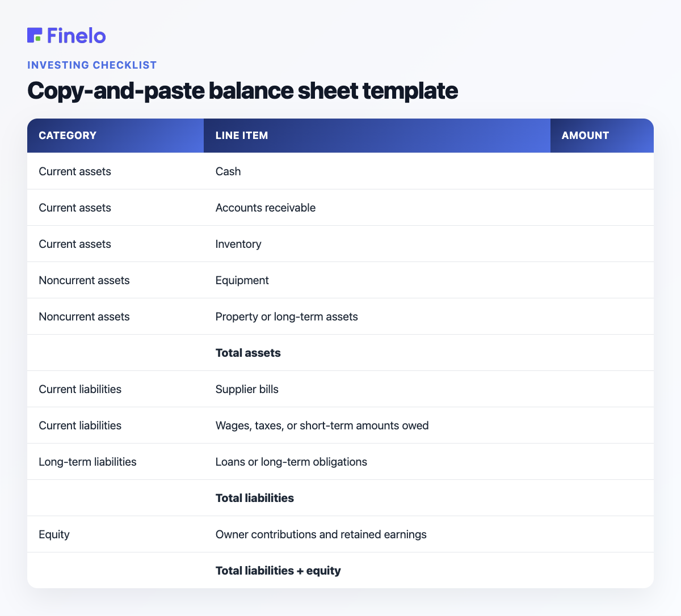
Task: Select the Equipment line item
Action: pyautogui.click(x=242, y=280)
